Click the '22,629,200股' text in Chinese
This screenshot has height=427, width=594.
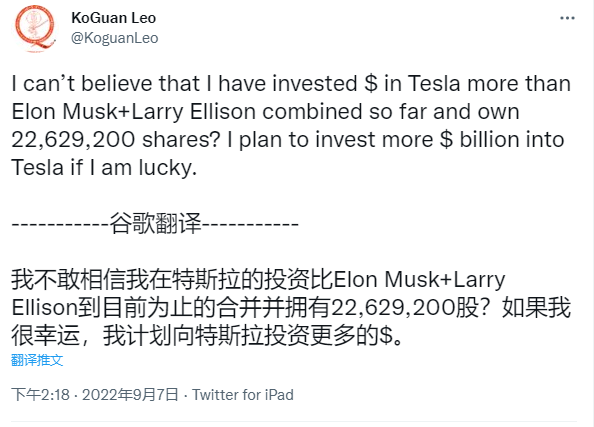tap(405, 308)
